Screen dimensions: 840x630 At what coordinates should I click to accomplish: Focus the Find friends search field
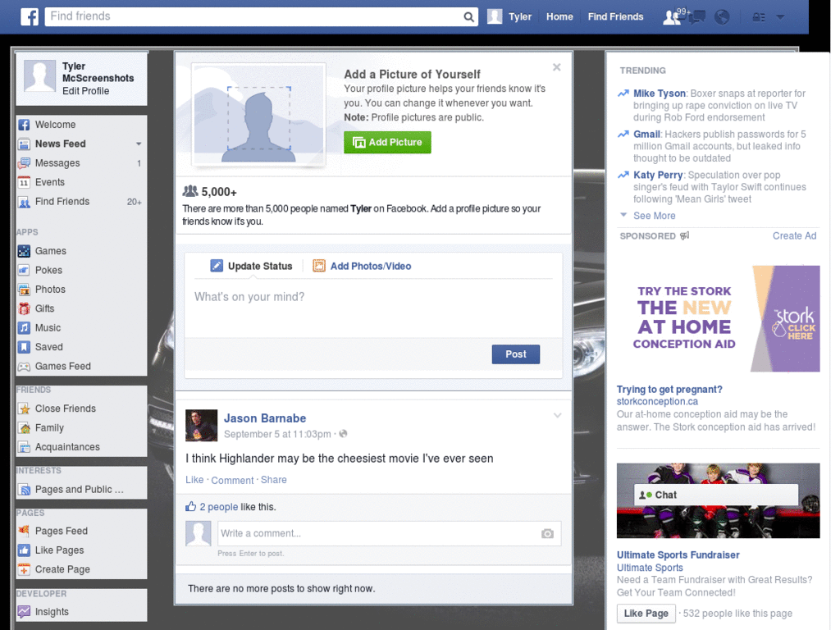tap(254, 16)
